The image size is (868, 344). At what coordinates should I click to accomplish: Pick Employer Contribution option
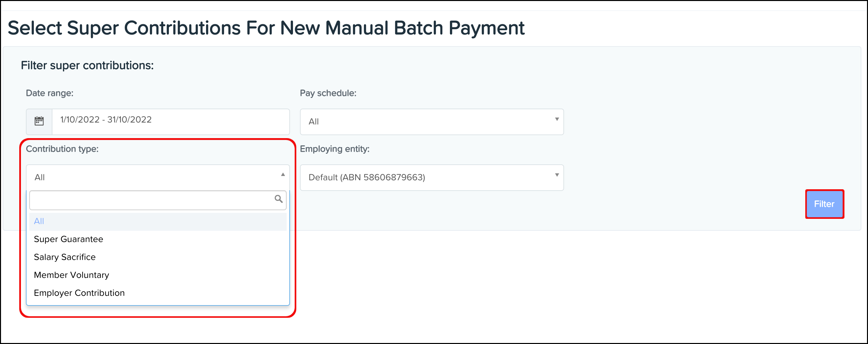(79, 293)
